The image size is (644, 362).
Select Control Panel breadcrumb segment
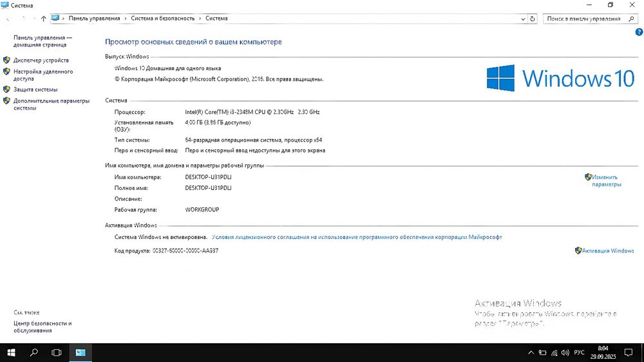pos(94,19)
